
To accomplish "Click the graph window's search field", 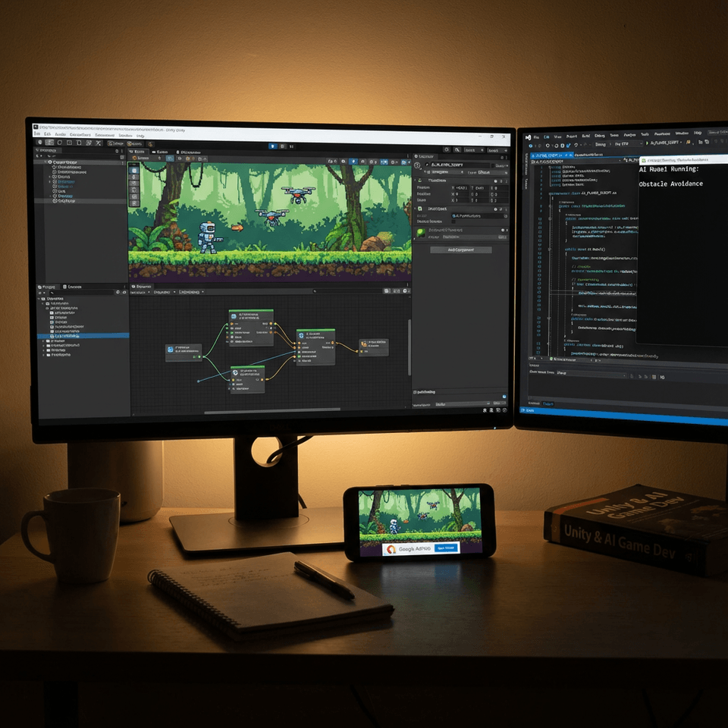I will pyautogui.click(x=347, y=291).
